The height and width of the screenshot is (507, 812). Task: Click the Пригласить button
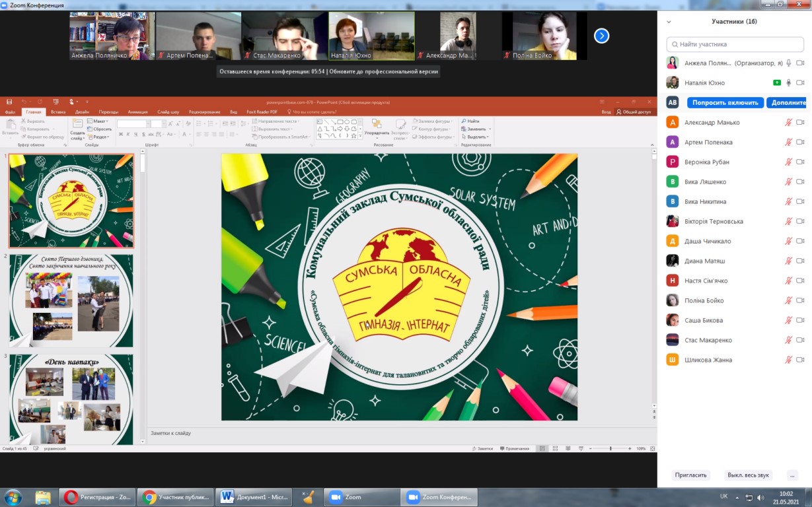click(x=690, y=475)
